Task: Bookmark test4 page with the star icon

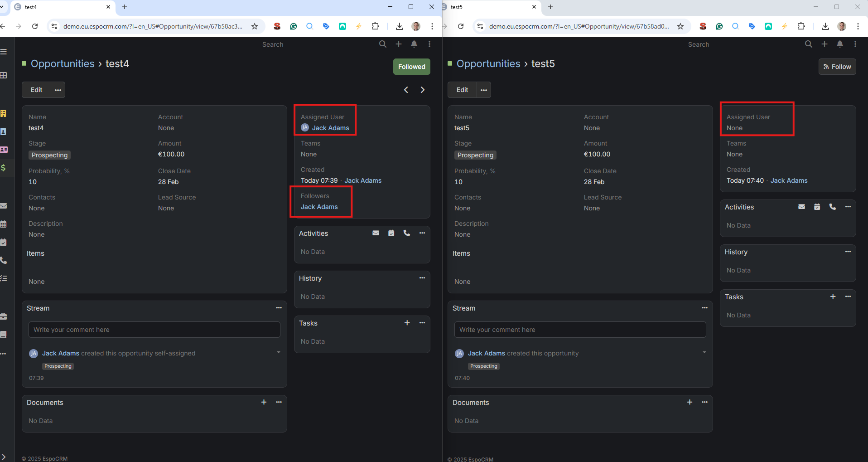Action: tap(255, 26)
